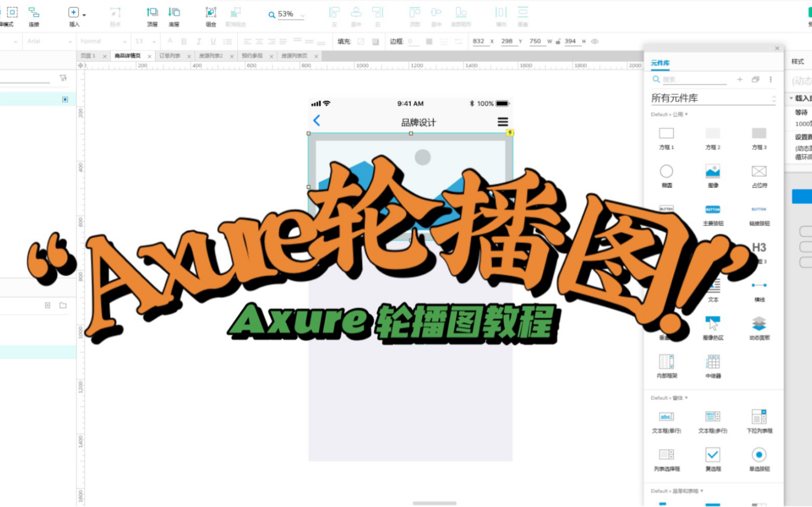Toggle bold text formatting
Viewport: 812px width, 507px height.
point(184,42)
